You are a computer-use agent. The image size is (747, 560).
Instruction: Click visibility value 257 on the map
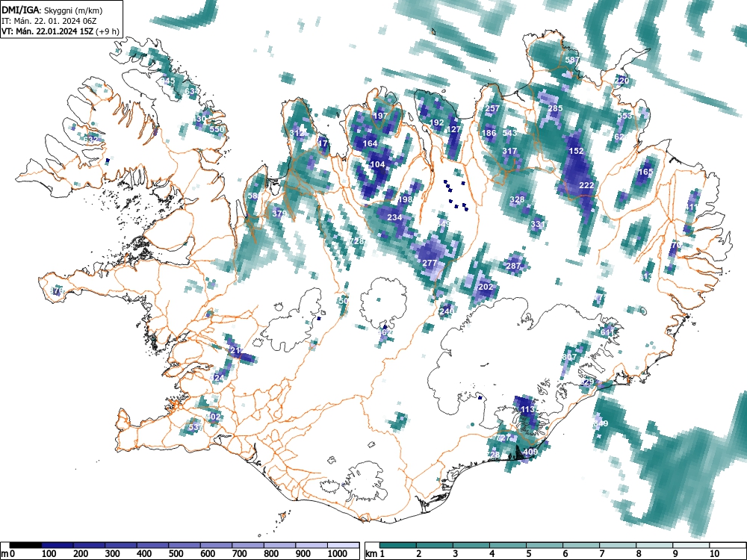coord(492,108)
